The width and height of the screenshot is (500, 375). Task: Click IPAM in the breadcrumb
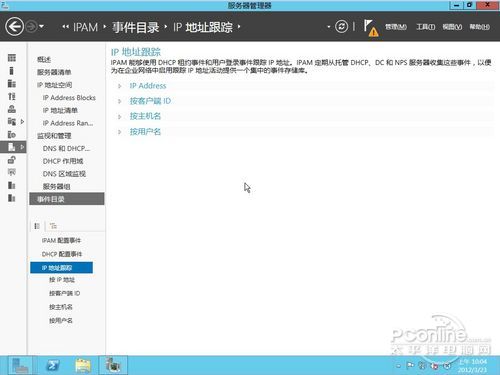(85, 27)
